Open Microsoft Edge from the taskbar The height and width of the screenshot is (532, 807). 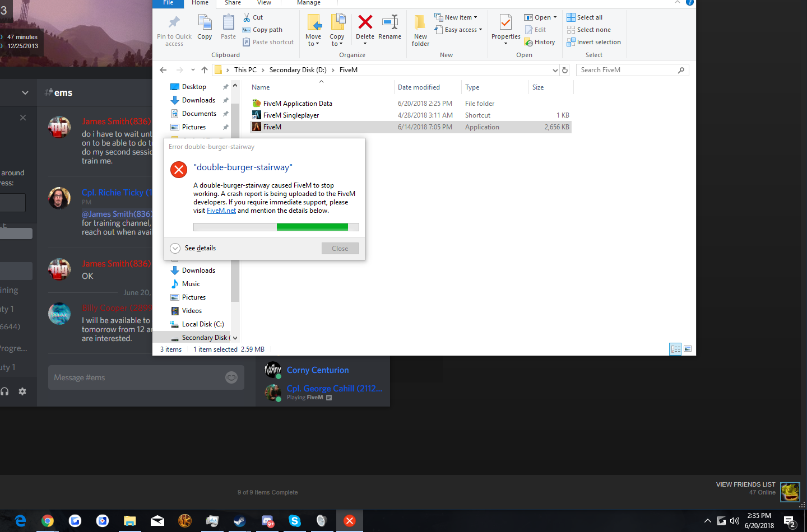click(20, 521)
